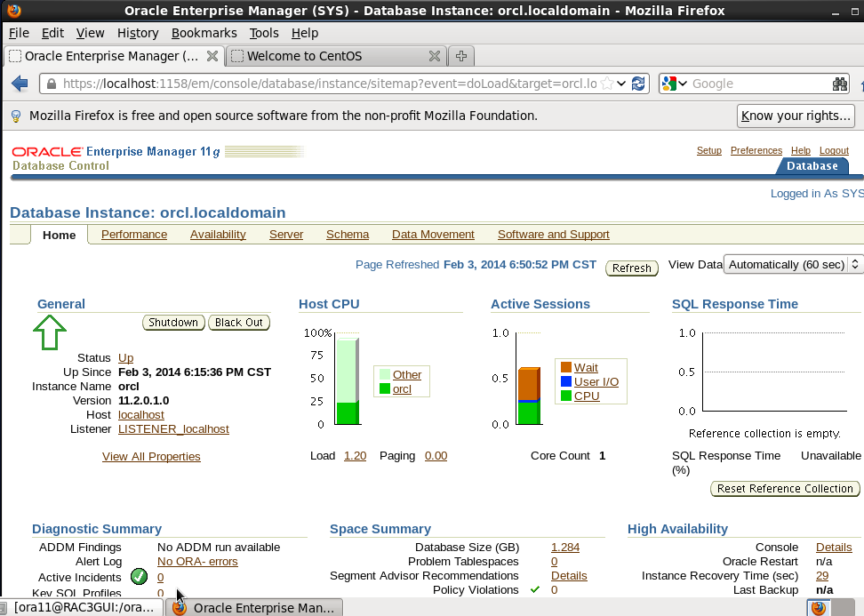
Task: Switch to the Schema tab
Action: point(348,234)
